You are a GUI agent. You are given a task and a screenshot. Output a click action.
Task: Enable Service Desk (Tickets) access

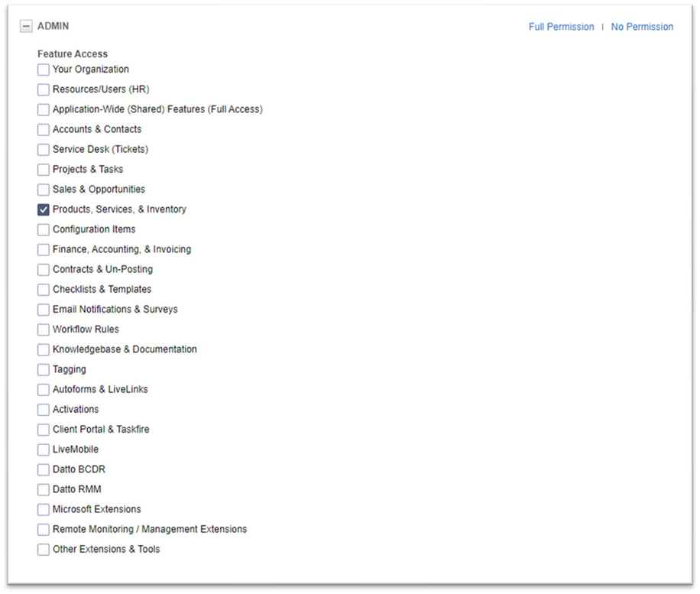coord(43,149)
